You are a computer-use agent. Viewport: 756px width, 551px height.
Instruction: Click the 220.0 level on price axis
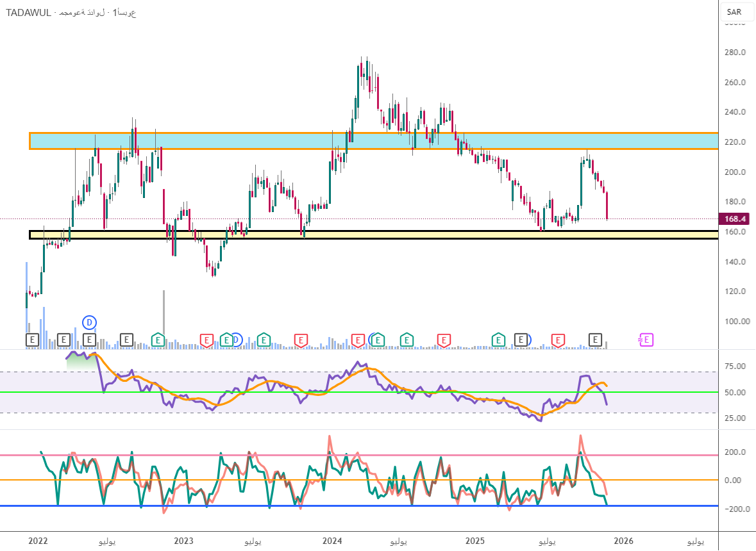pyautogui.click(x=735, y=142)
